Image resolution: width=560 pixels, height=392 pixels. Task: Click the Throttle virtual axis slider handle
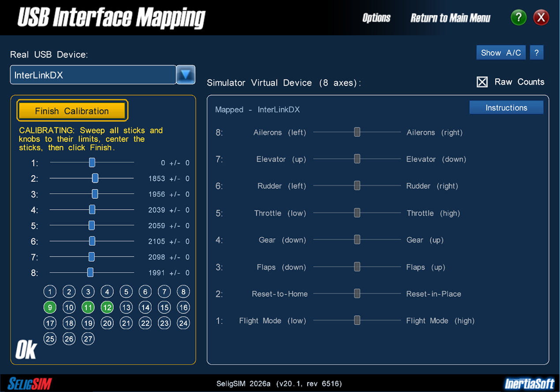pos(357,213)
